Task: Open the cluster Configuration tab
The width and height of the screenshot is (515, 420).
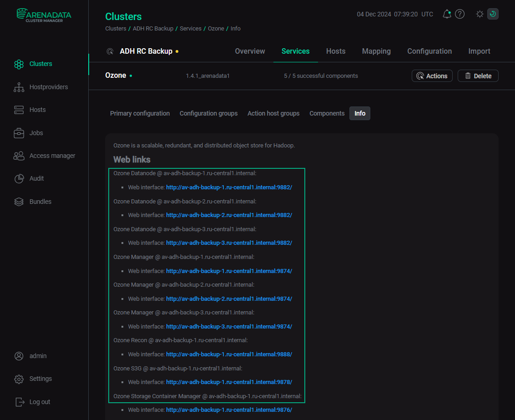Action: (429, 51)
